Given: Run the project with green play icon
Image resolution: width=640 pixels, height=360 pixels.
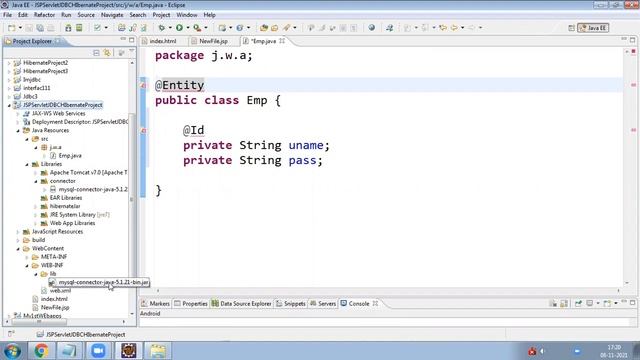Looking at the screenshot, I should coord(179,28).
